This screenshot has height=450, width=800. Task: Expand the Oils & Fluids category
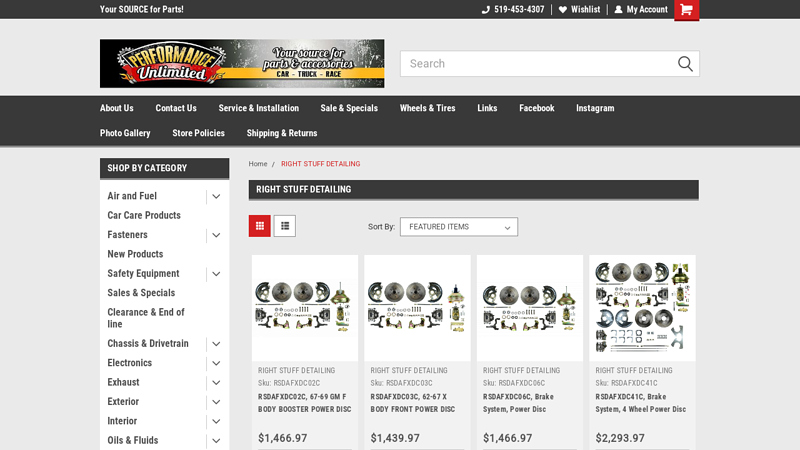click(216, 441)
